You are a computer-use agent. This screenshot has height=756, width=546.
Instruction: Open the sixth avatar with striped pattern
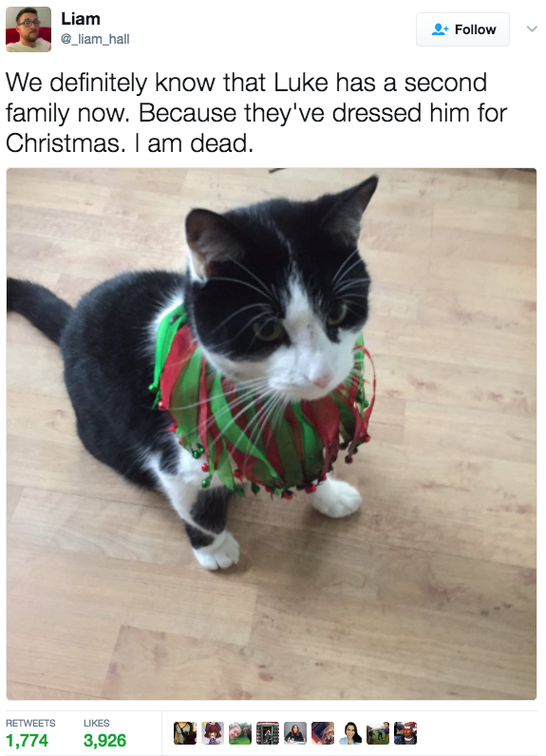tap(323, 733)
